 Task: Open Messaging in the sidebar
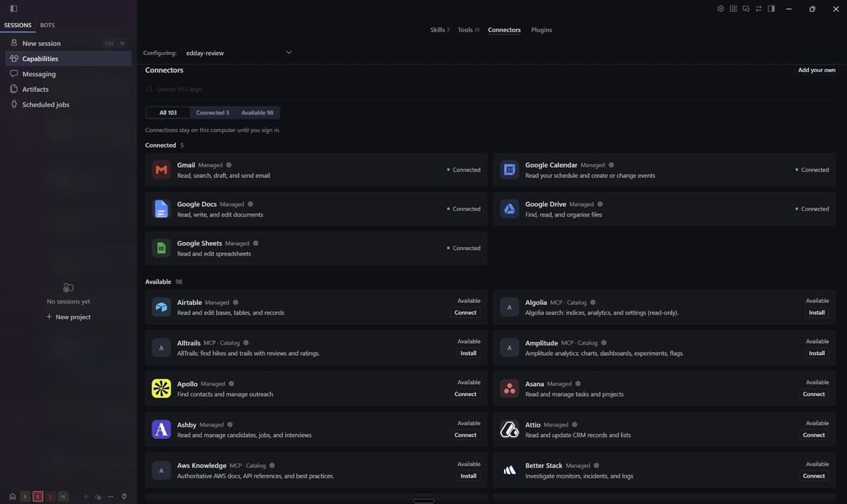[68, 74]
